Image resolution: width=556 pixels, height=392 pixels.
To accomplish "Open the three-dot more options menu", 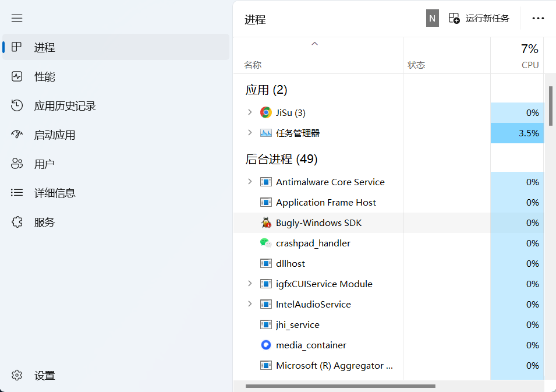I will click(x=538, y=19).
